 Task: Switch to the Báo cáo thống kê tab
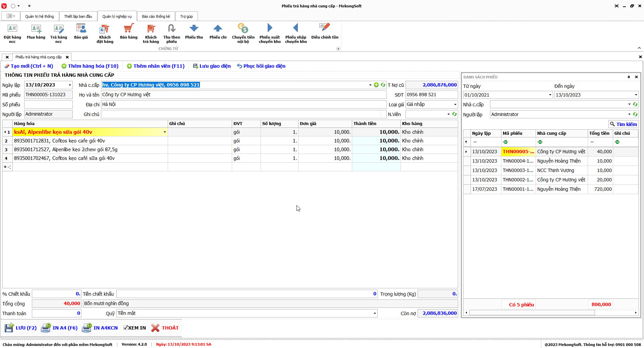pos(156,16)
